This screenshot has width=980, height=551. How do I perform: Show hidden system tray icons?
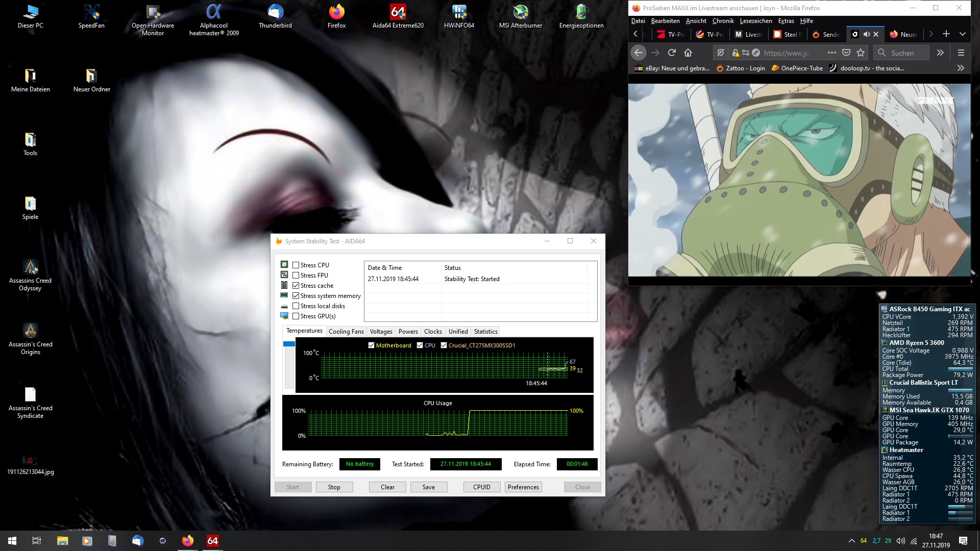(851, 541)
